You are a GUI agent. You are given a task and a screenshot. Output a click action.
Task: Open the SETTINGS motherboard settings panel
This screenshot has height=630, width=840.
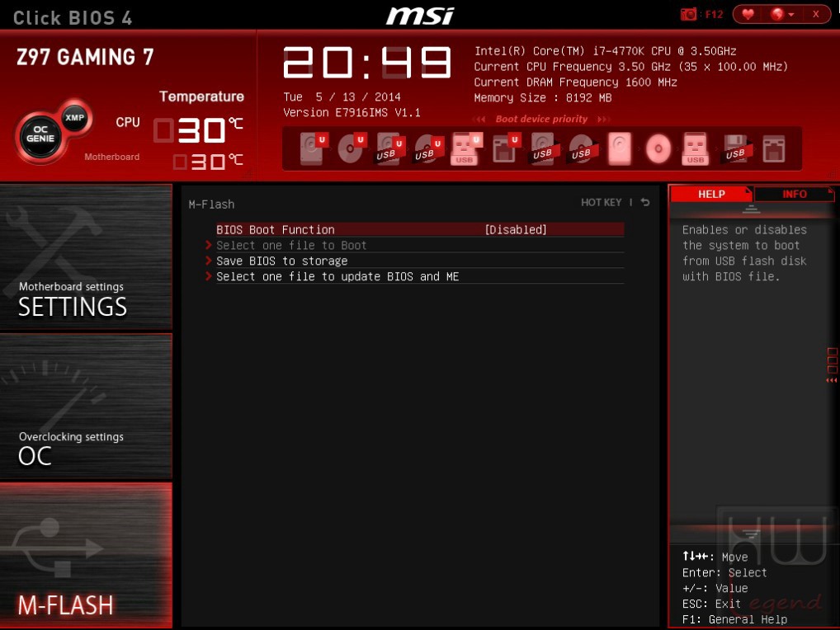point(86,256)
